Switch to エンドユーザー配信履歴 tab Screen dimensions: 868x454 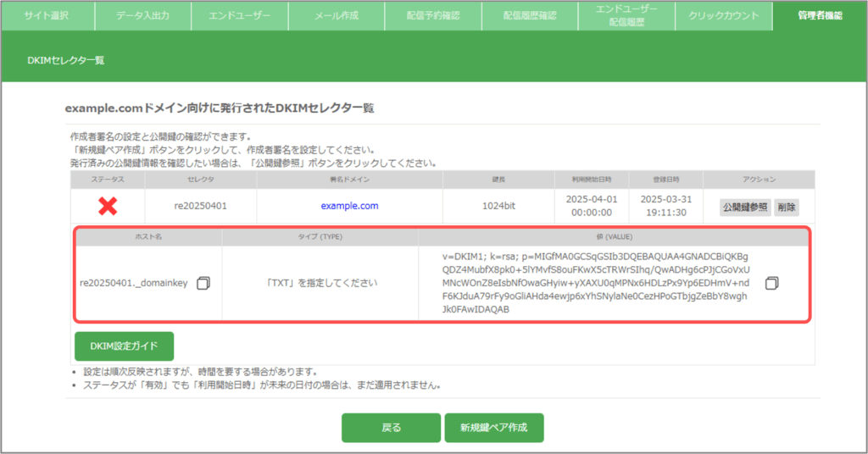pos(627,15)
